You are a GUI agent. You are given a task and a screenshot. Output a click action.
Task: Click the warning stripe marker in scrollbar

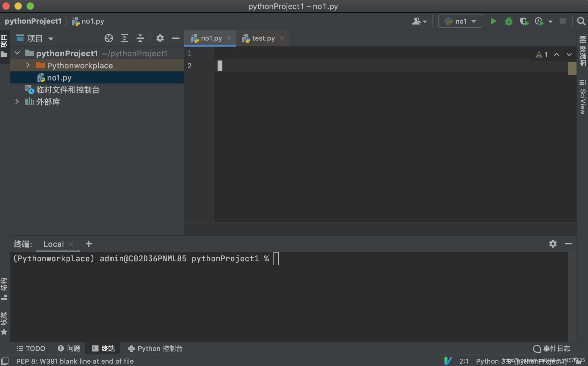[572, 68]
